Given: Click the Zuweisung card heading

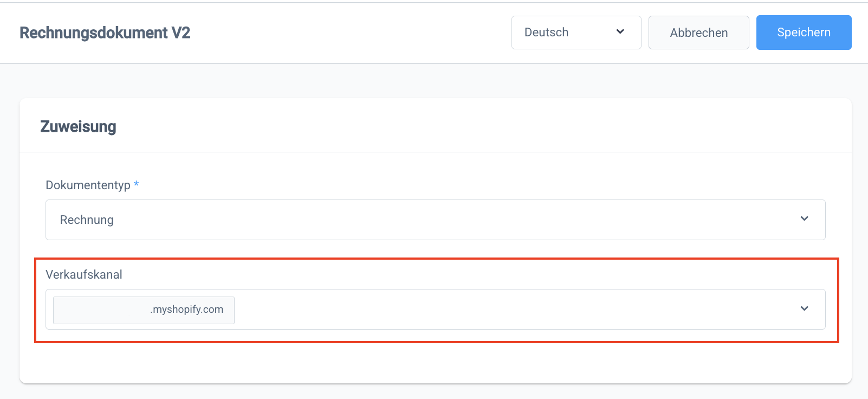Looking at the screenshot, I should [79, 127].
